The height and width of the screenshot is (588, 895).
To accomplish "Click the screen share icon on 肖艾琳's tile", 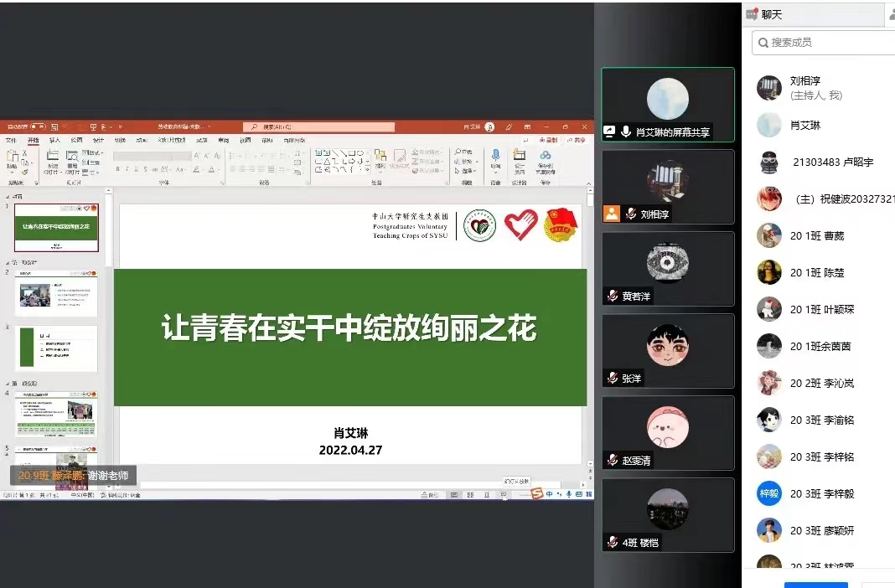I will click(x=609, y=132).
